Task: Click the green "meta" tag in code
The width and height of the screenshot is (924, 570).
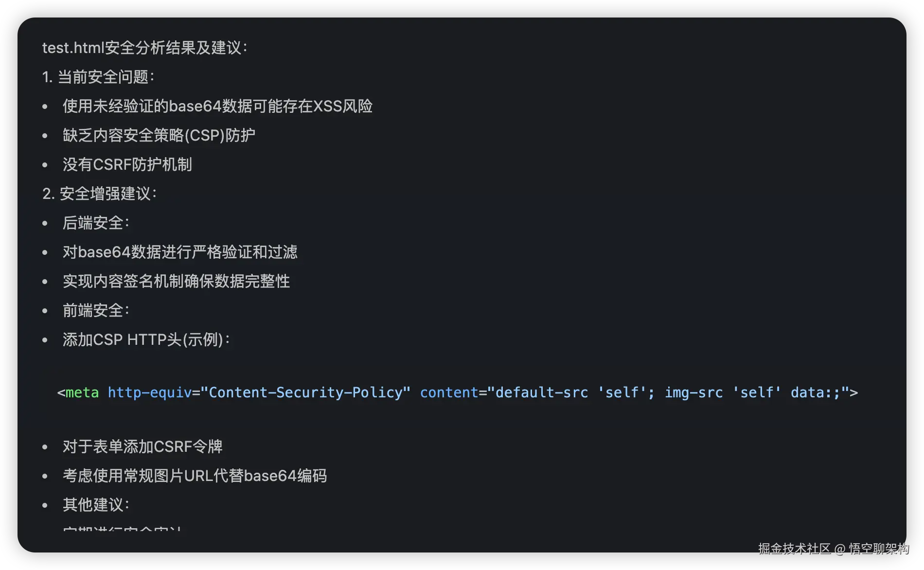Action: click(82, 392)
